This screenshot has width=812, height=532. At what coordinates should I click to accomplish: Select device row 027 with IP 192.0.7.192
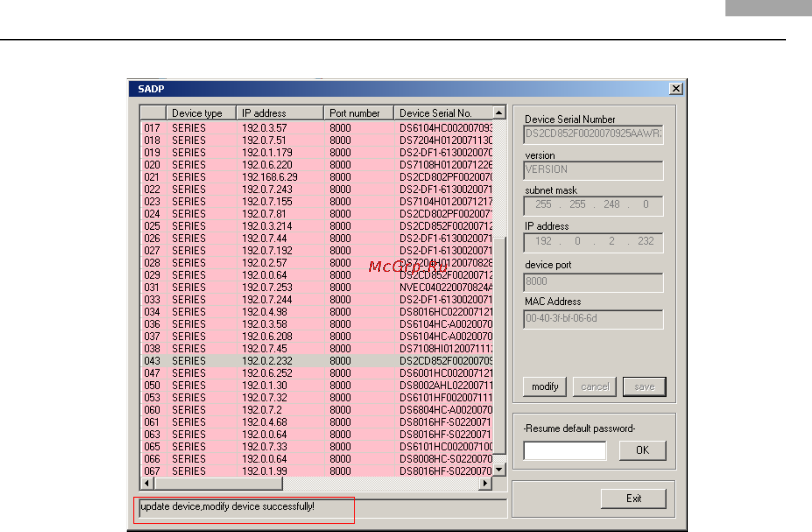click(x=316, y=250)
